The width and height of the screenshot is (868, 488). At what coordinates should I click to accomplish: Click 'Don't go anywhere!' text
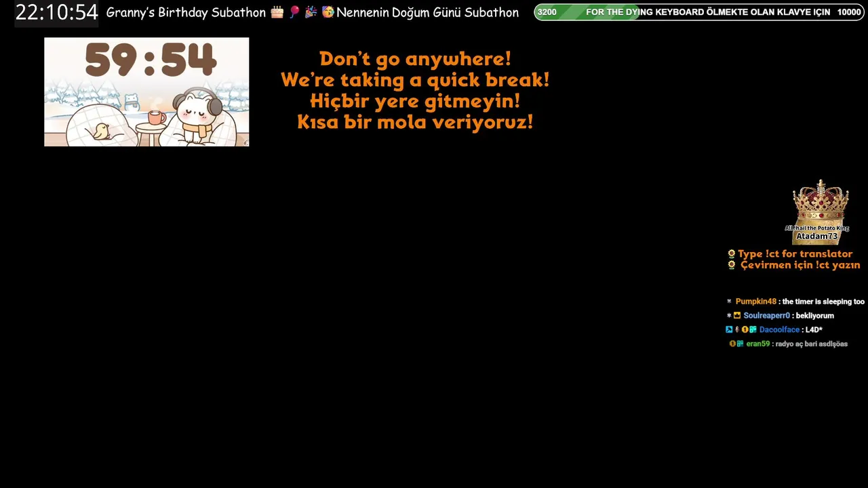point(415,59)
